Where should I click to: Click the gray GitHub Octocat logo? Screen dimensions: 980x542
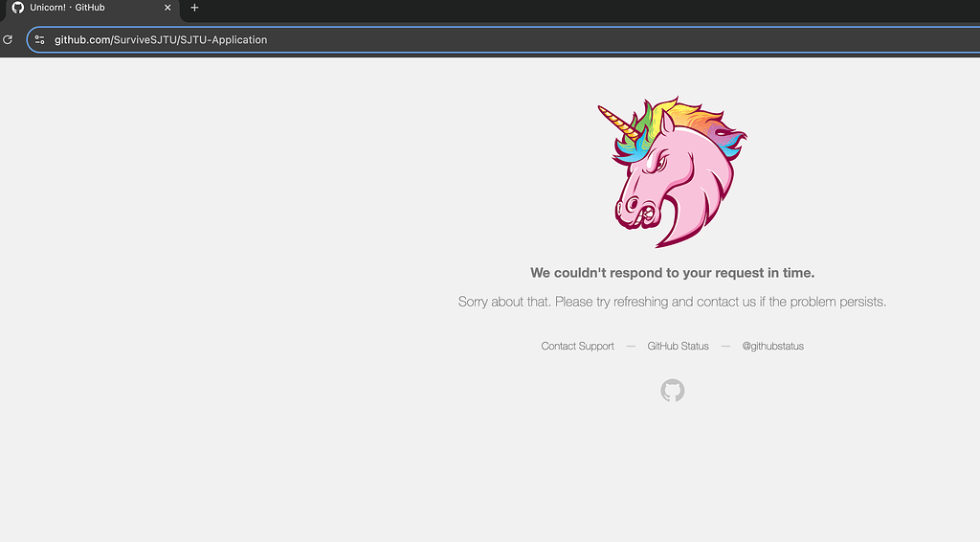pyautogui.click(x=673, y=390)
